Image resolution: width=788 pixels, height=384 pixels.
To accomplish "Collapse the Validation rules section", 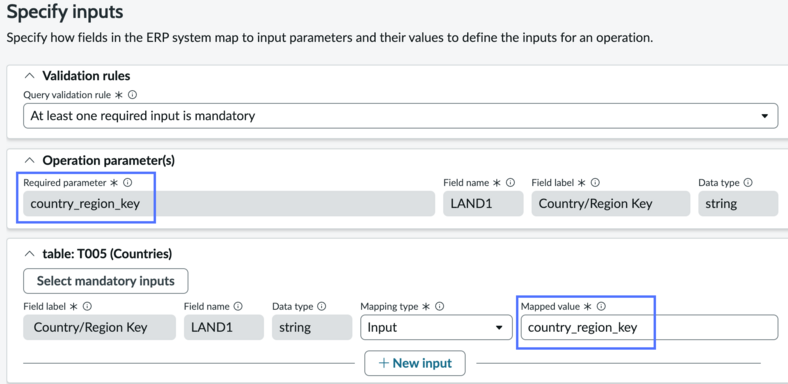I will (x=30, y=76).
